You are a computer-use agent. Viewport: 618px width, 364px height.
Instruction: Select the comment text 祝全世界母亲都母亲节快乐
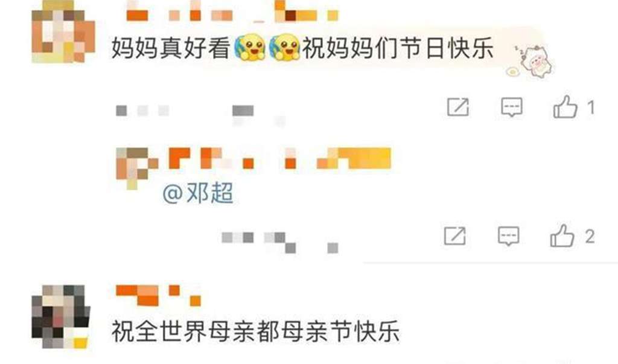256,331
